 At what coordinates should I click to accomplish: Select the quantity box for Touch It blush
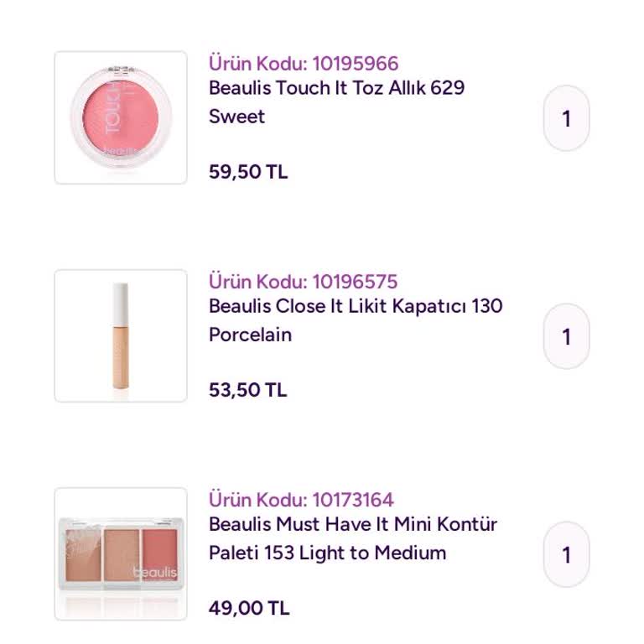coord(567,118)
